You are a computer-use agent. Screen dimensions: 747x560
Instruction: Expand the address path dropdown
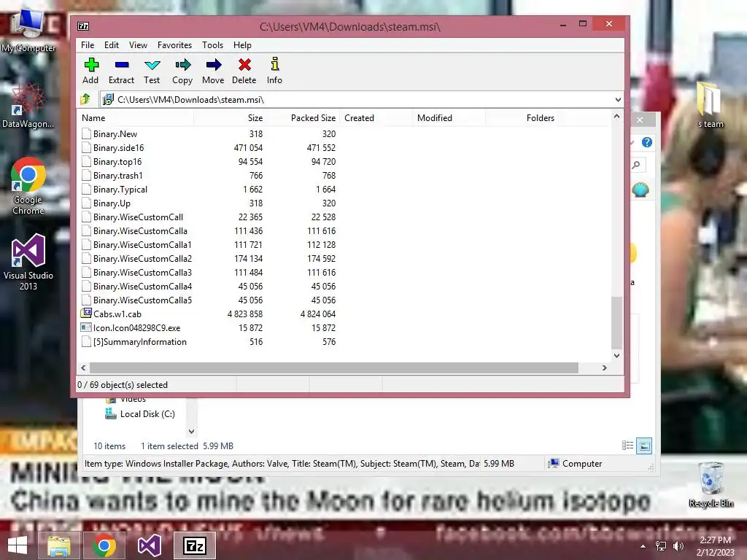pos(618,99)
